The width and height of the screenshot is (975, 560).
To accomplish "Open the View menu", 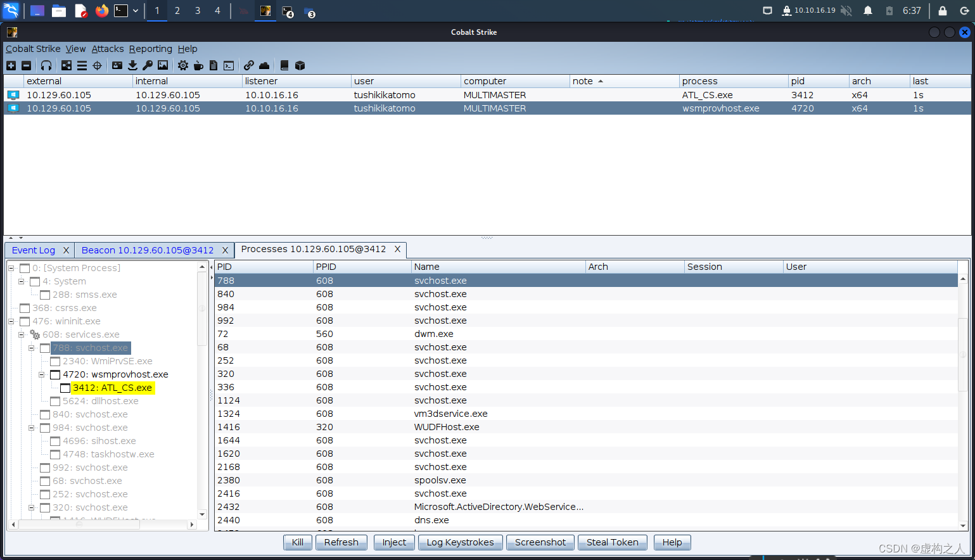I will click(75, 49).
